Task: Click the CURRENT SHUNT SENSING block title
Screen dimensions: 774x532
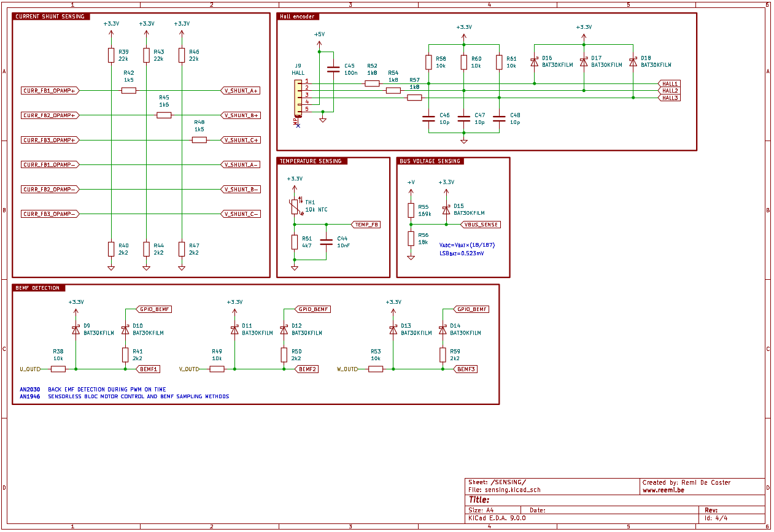Action: click(x=50, y=17)
